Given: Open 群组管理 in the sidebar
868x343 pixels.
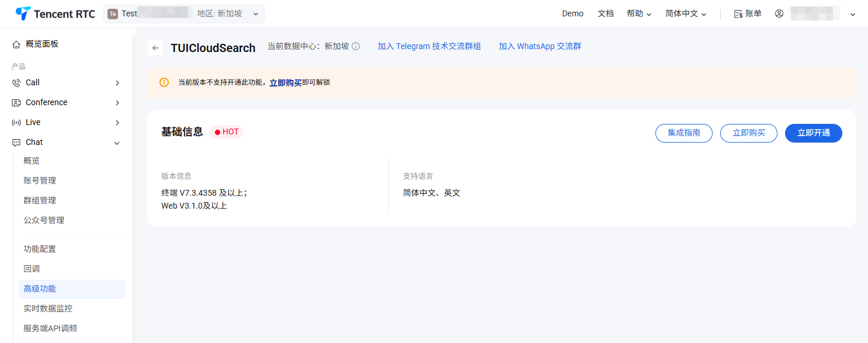Looking at the screenshot, I should pyautogui.click(x=40, y=200).
